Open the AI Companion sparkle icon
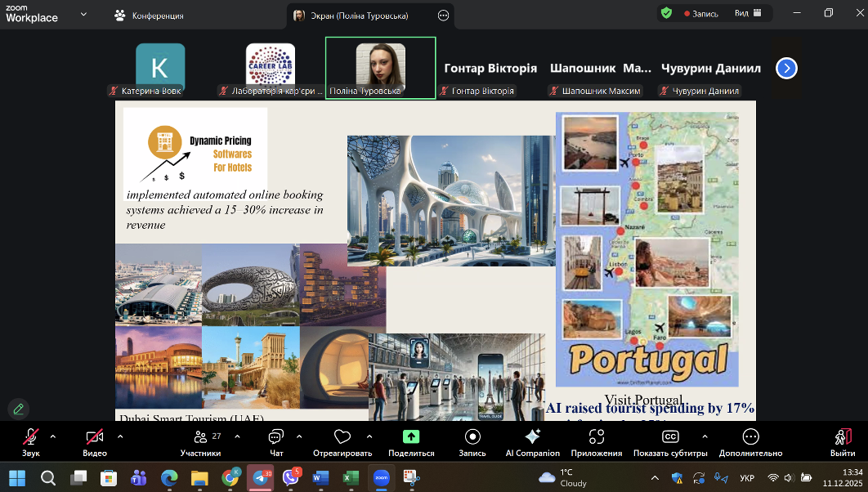Screen dimensions: 868x492 point(532,437)
